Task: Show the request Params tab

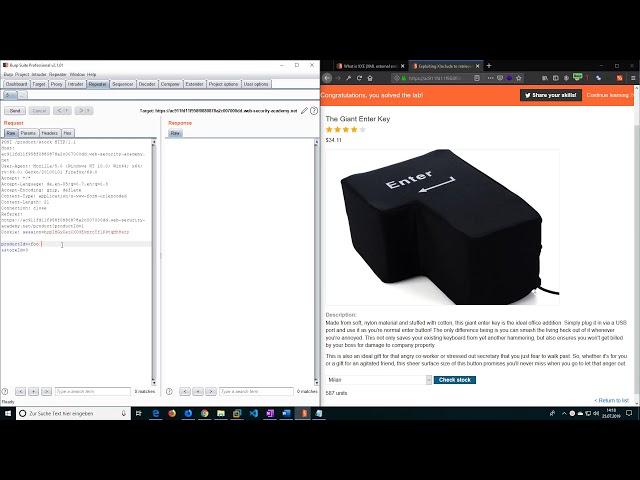Action: [28, 133]
